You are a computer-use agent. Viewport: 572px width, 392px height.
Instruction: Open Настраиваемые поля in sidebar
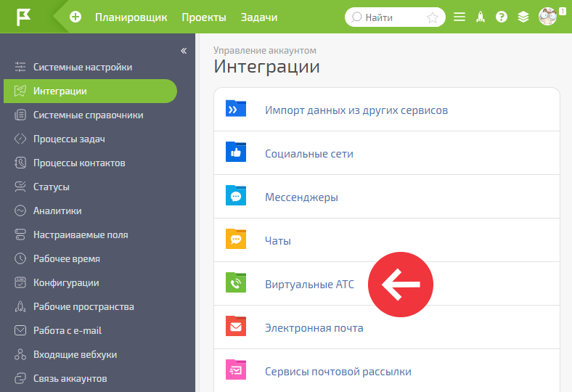point(90,234)
